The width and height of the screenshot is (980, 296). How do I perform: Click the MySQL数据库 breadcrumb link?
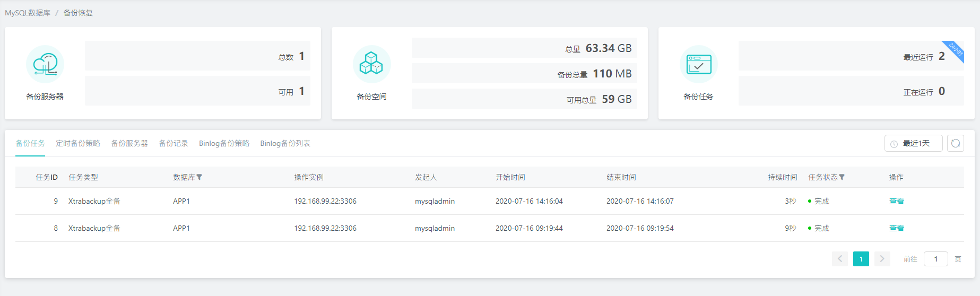click(28, 13)
